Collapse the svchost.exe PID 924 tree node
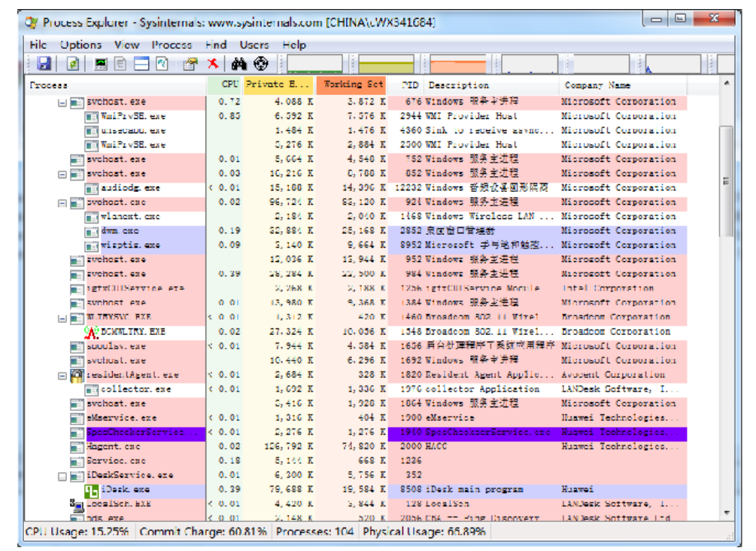 pos(62,203)
